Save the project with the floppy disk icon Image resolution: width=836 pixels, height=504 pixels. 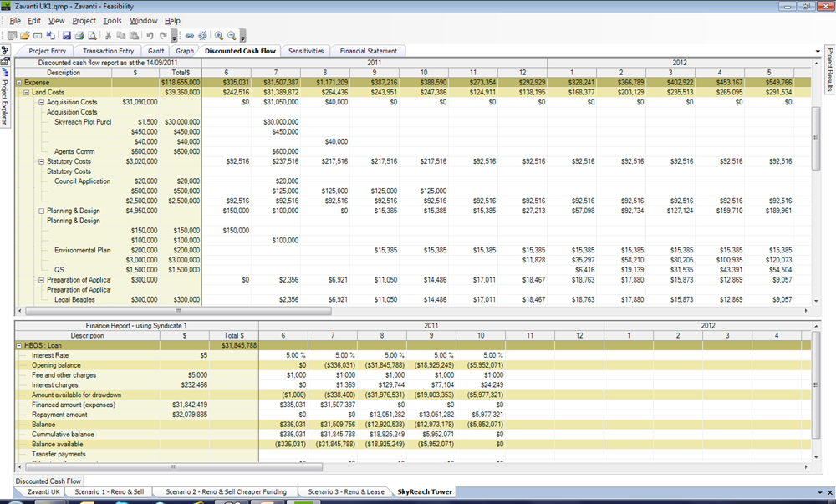pyautogui.click(x=67, y=36)
